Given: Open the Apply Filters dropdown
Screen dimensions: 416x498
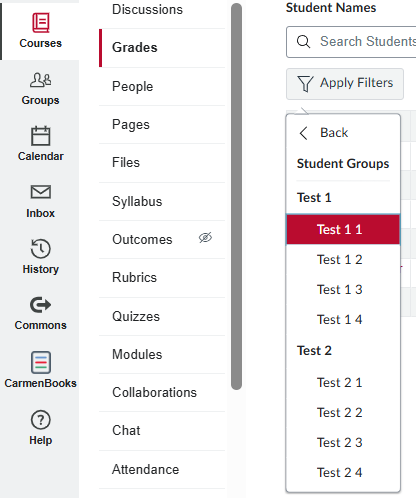Looking at the screenshot, I should click(x=345, y=84).
